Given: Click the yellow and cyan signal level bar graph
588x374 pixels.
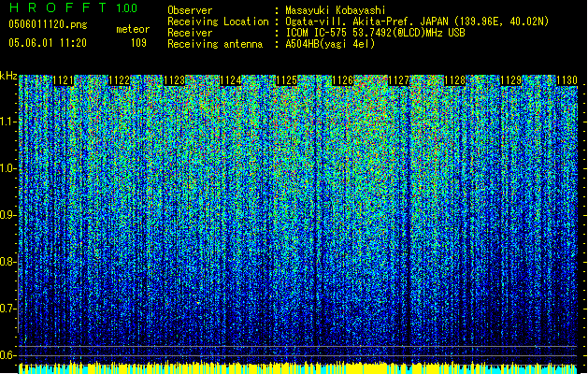Looking at the screenshot, I should [x=298, y=367].
